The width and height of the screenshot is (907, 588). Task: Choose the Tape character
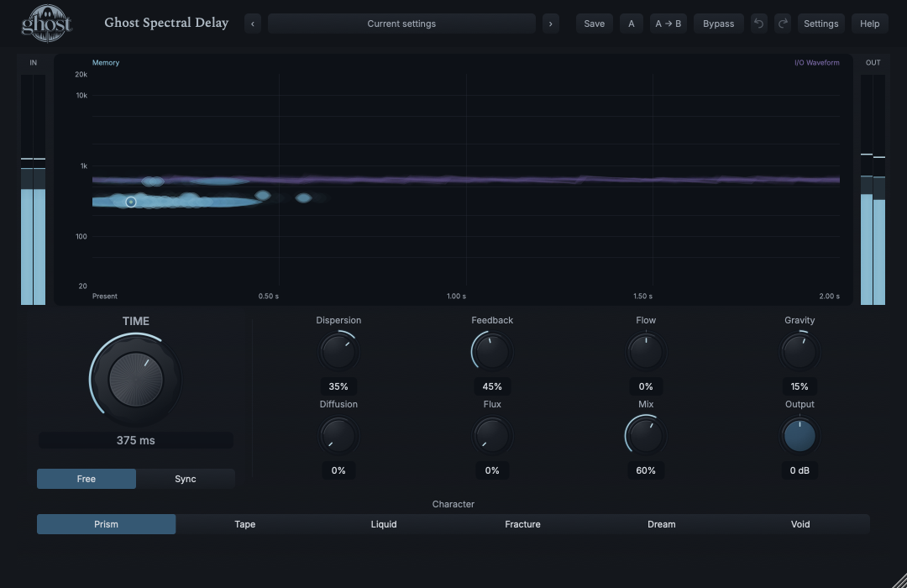(244, 524)
